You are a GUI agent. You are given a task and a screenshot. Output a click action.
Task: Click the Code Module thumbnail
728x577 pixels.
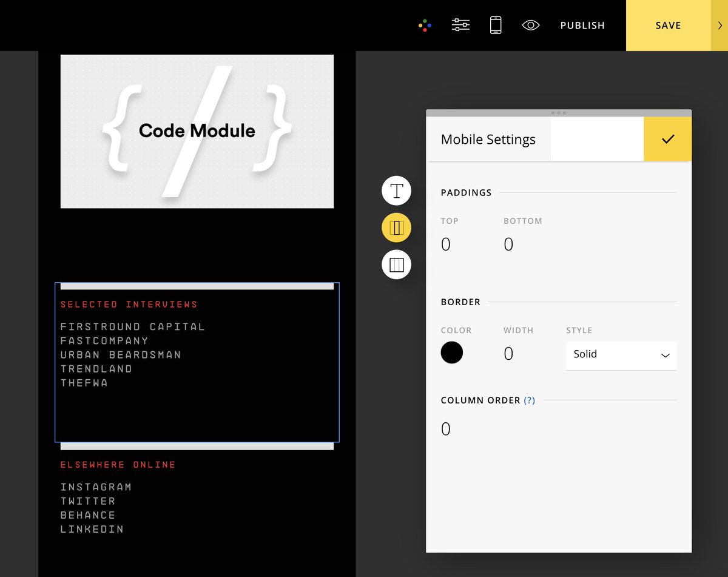click(x=197, y=132)
